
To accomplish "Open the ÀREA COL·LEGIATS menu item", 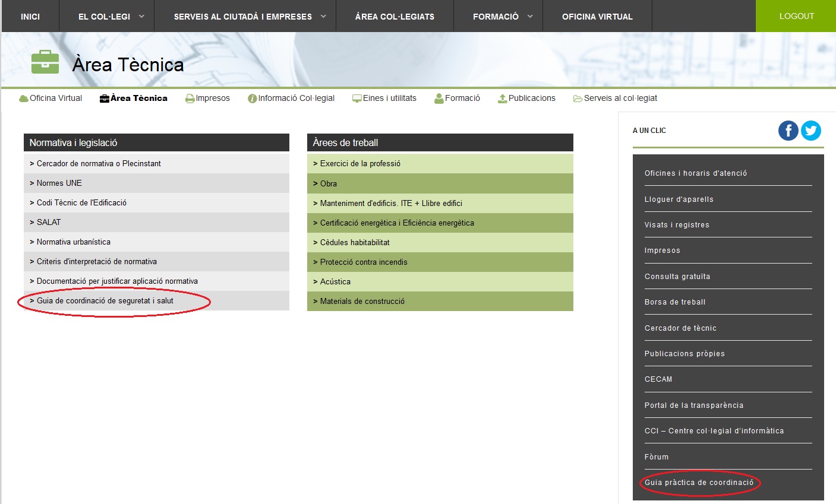I will [x=395, y=17].
